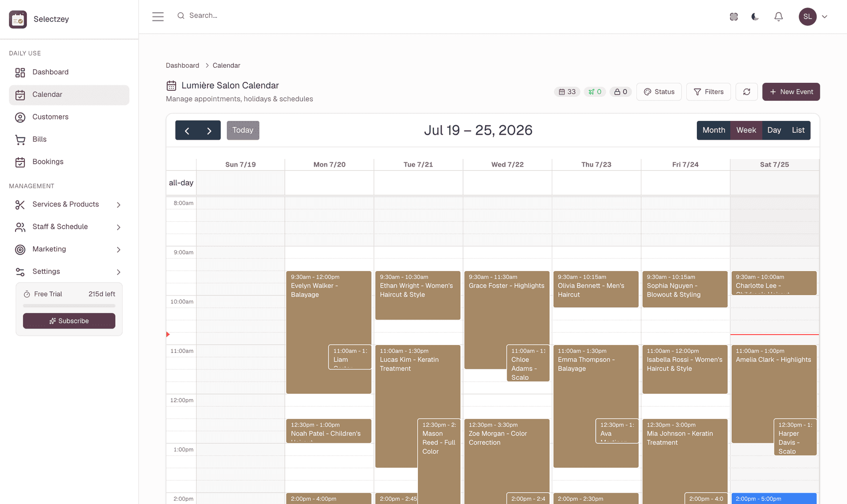Click the Free Trial timer icon

pos(27,294)
